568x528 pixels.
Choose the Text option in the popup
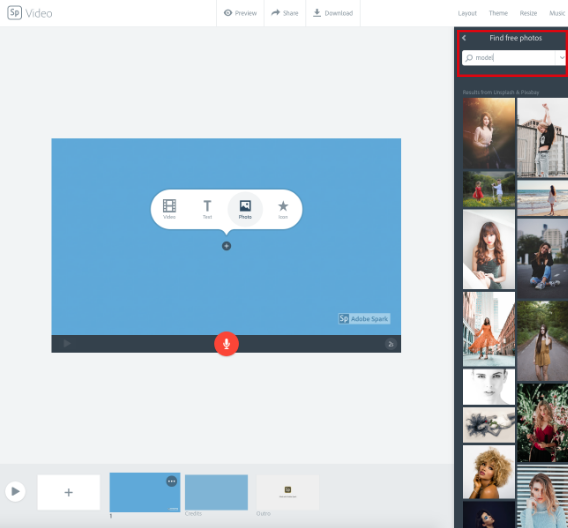[x=207, y=209]
